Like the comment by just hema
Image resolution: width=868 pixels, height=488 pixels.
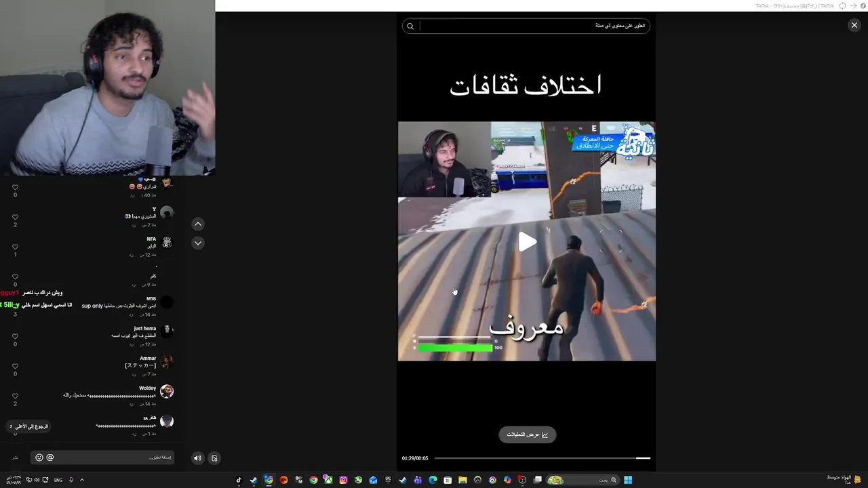(x=15, y=336)
